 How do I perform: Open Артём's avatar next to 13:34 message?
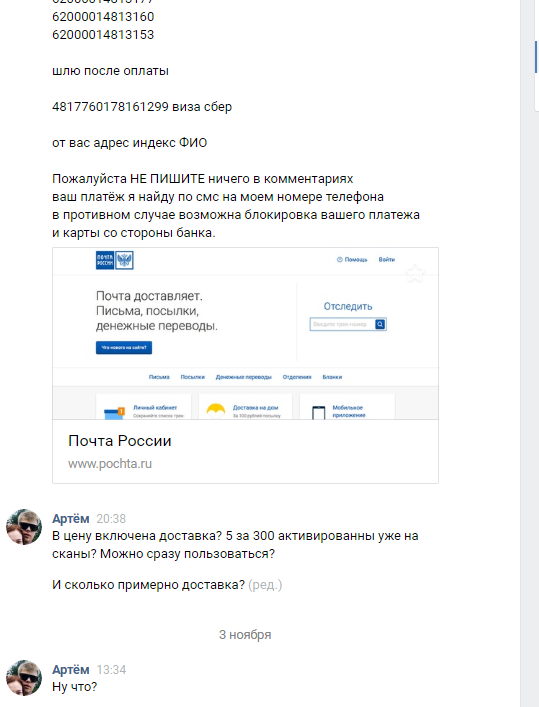click(x=24, y=678)
